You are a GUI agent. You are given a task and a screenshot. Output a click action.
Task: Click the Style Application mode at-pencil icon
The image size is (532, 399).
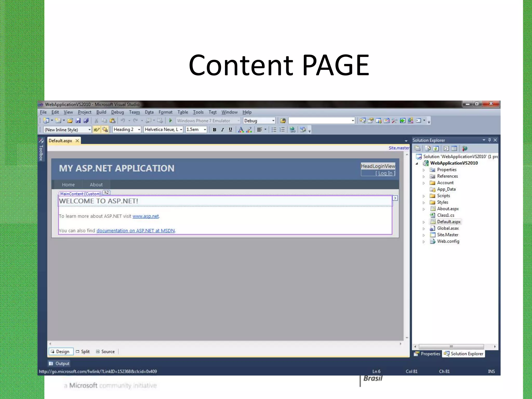tap(96, 130)
